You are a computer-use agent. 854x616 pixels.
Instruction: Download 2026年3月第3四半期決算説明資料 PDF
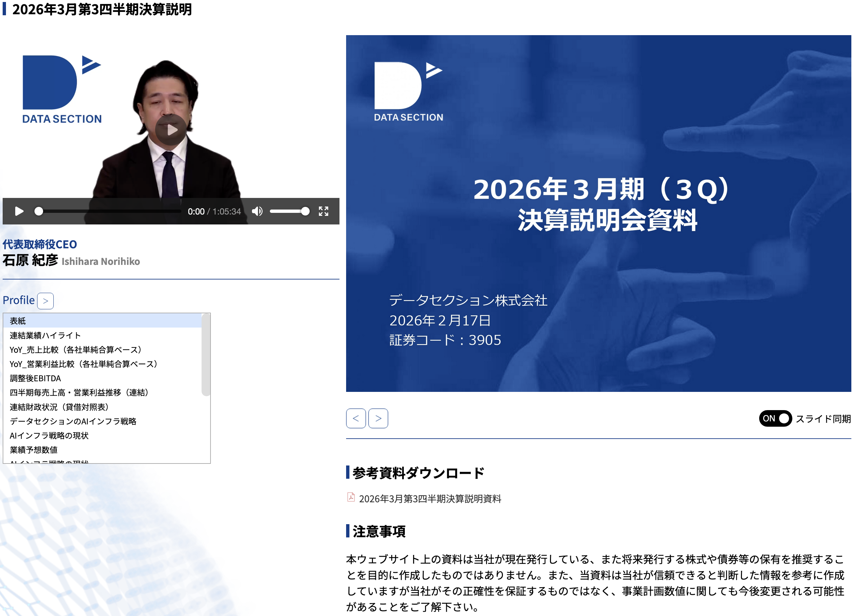click(431, 500)
